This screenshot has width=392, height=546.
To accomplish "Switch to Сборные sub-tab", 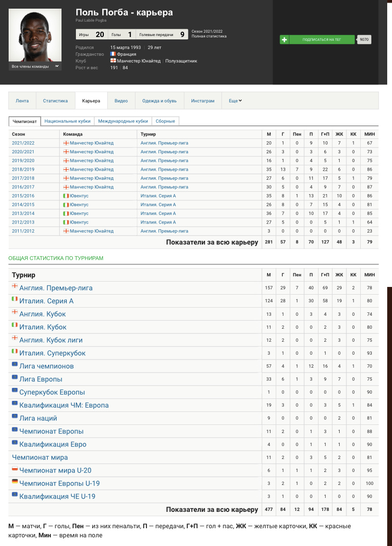I will pos(165,121).
